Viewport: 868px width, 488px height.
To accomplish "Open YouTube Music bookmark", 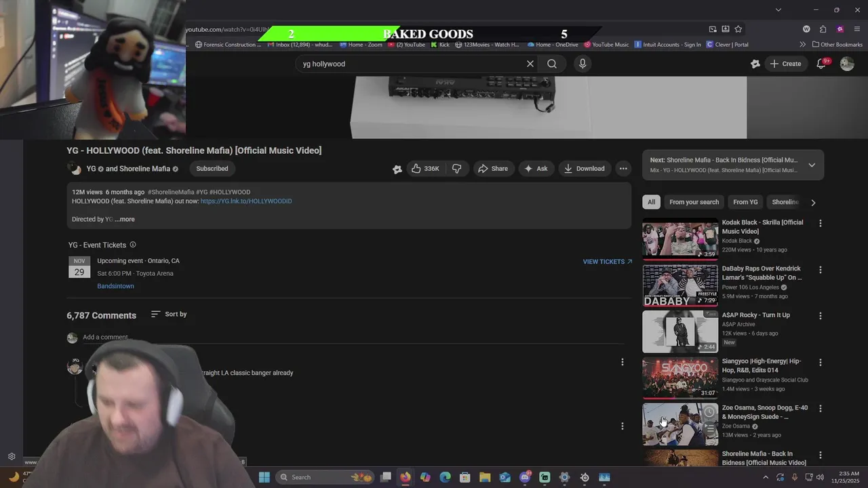I will point(606,45).
